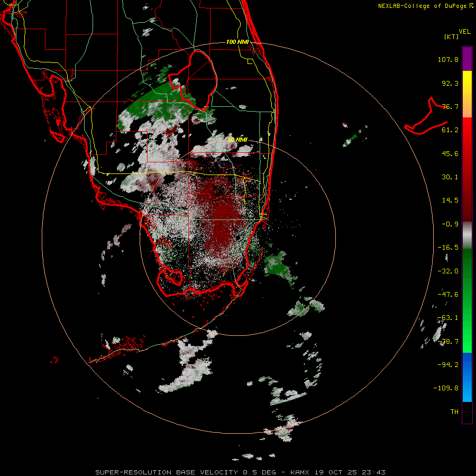The image size is (476, 476).
Task: Click the purple segment of the color bar
Action: click(x=467, y=59)
